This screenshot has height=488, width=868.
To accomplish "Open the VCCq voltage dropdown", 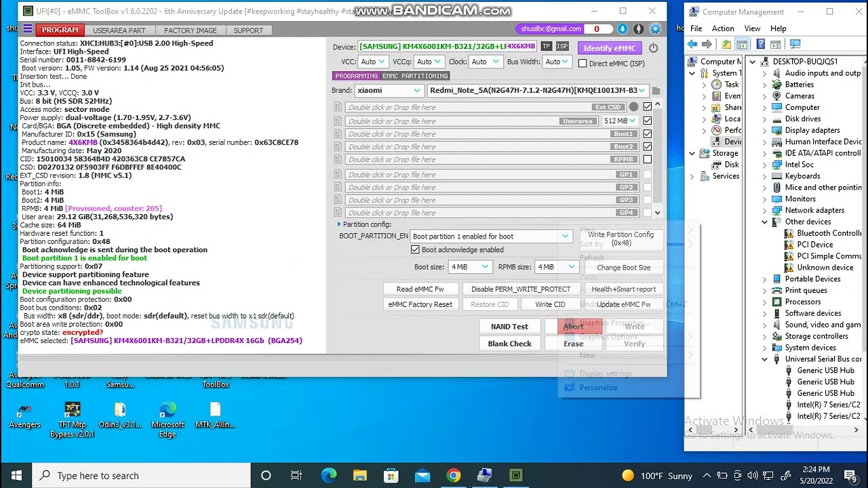I will coord(429,62).
